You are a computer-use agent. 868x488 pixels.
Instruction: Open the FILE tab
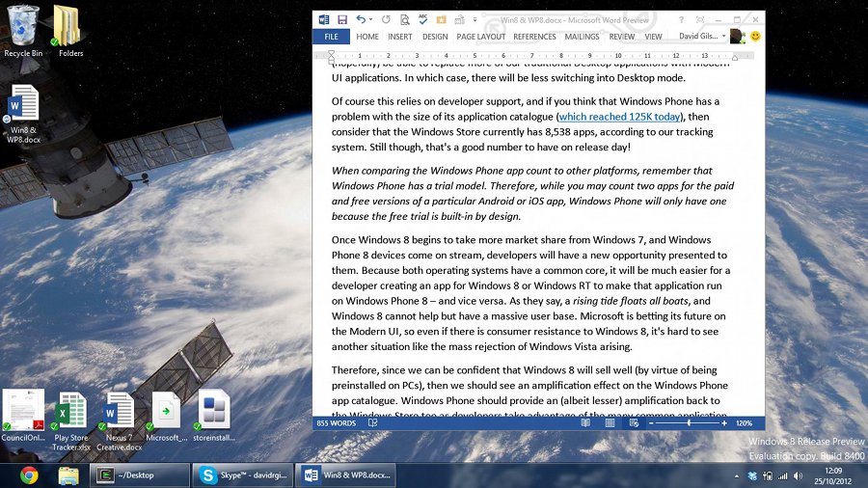[x=331, y=37]
